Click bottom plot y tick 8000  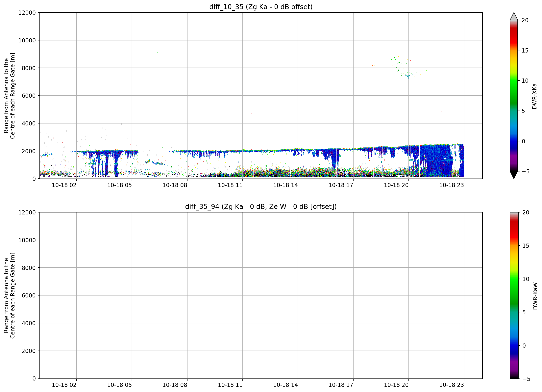29,268
